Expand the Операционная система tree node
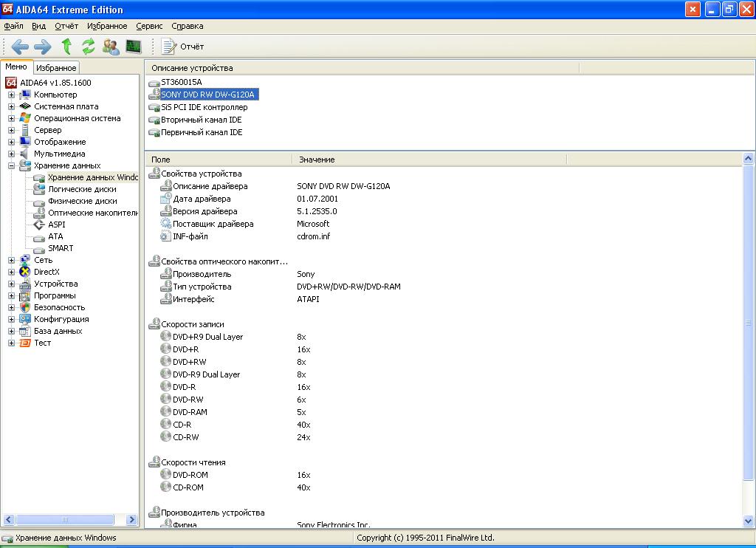The image size is (756, 548). (x=11, y=118)
